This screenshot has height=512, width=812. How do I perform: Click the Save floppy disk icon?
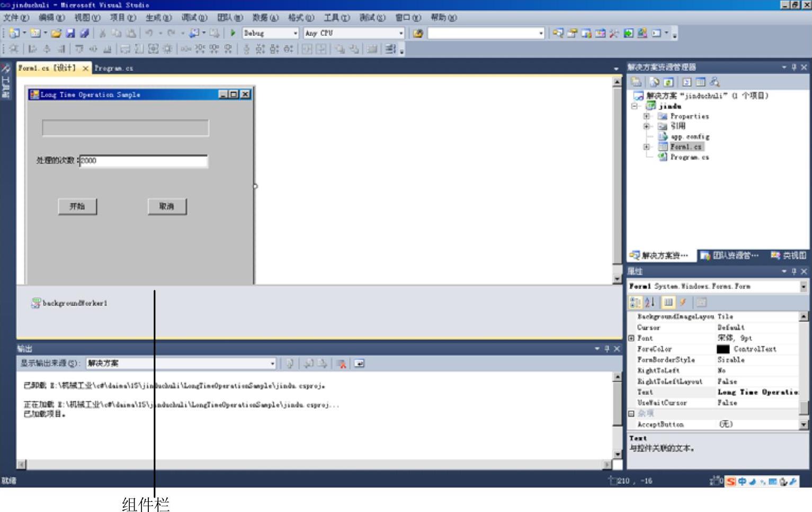coord(70,33)
